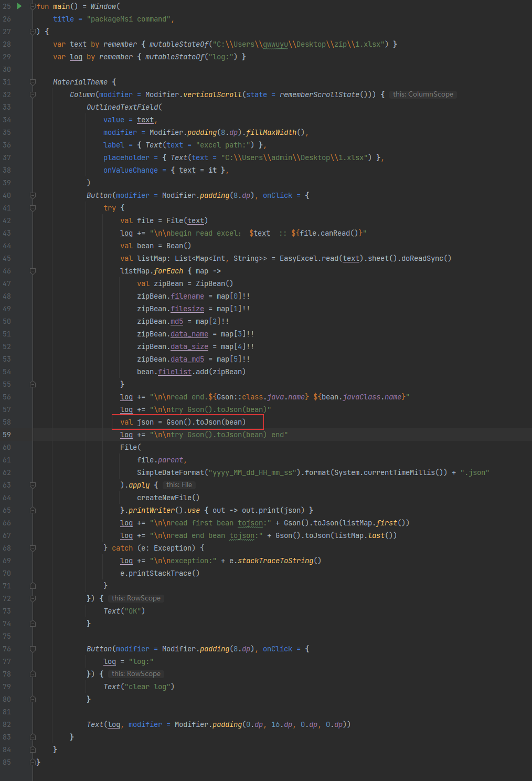This screenshot has width=532, height=781.
Task: Click file.canRead() in the template string
Action: [x=328, y=233]
